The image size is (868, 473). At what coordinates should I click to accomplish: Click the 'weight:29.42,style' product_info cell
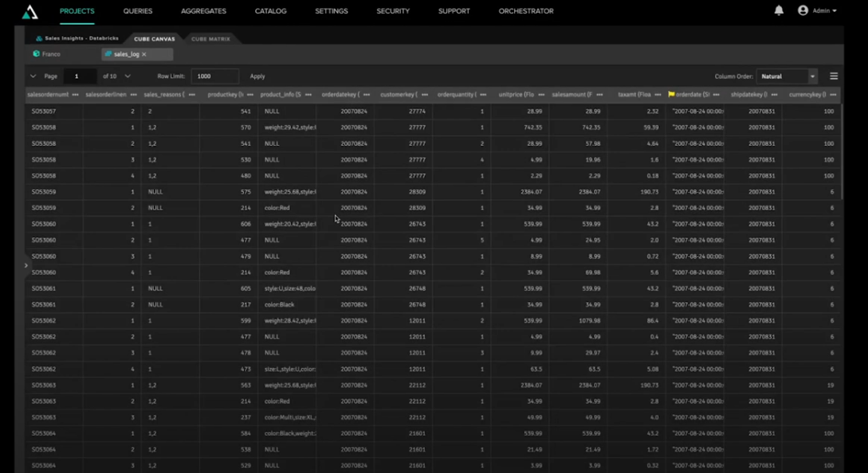[287, 127]
